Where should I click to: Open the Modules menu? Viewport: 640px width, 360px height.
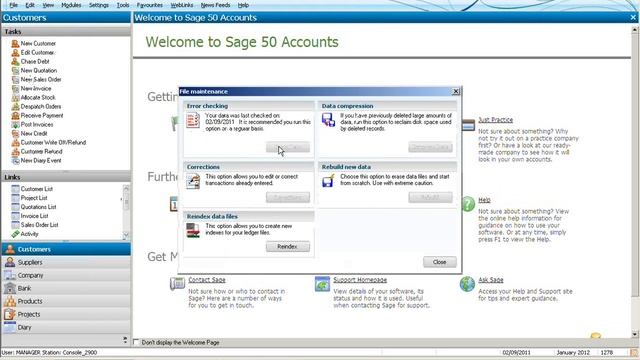point(71,5)
